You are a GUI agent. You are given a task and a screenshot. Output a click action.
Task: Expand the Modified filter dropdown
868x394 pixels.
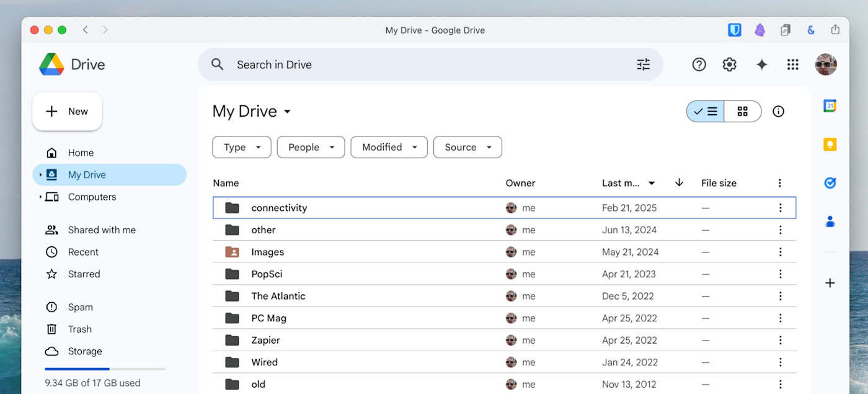pos(389,147)
